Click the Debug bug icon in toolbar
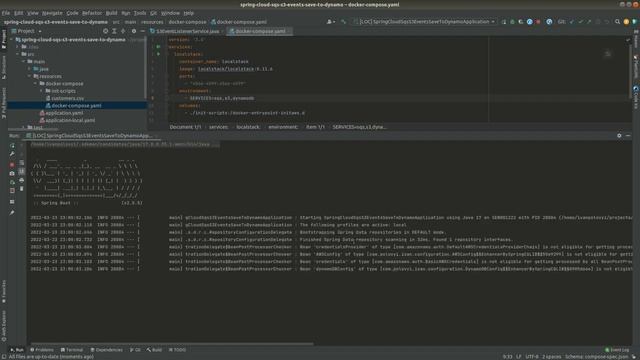640x360 pixels. tap(513, 22)
